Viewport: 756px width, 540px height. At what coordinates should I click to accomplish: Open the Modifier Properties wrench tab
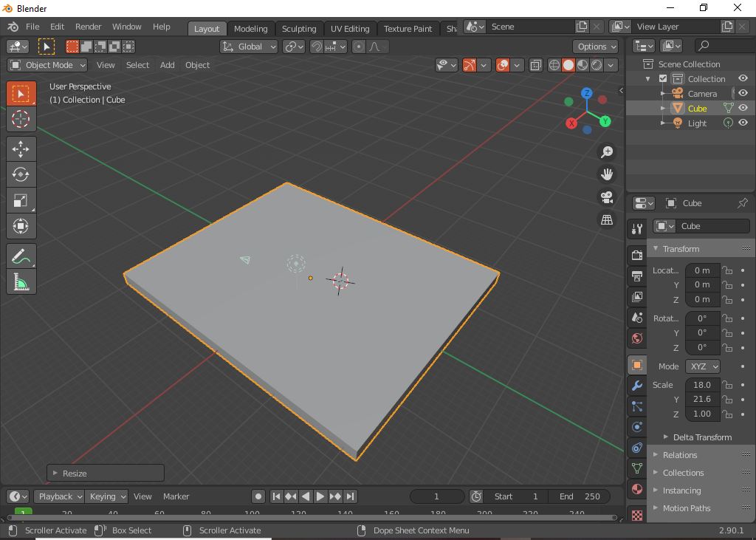point(636,385)
